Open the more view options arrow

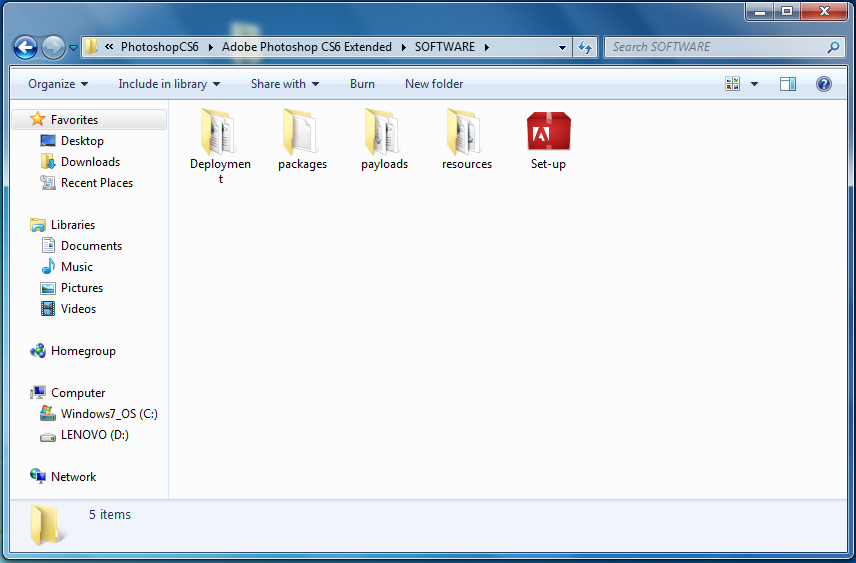pyautogui.click(x=754, y=84)
